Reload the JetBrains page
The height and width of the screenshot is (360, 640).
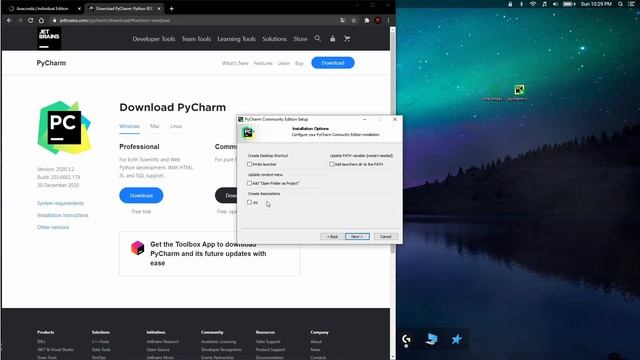[x=31, y=20]
